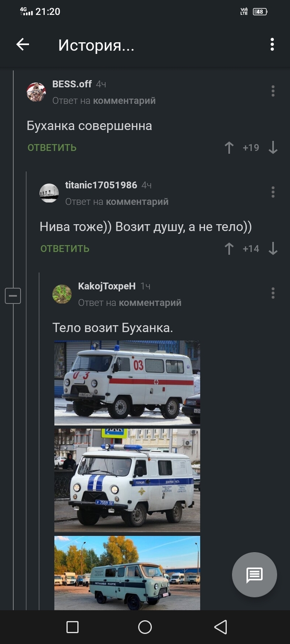The width and height of the screenshot is (290, 644).
Task: View the ambulance UAZ van photo
Action: [127, 383]
